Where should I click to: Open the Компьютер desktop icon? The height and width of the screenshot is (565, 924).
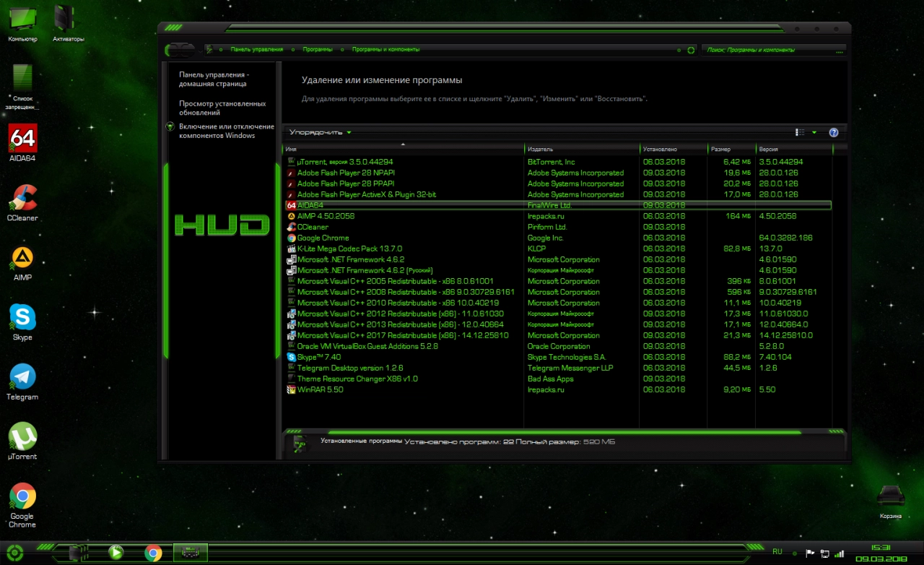click(x=22, y=24)
